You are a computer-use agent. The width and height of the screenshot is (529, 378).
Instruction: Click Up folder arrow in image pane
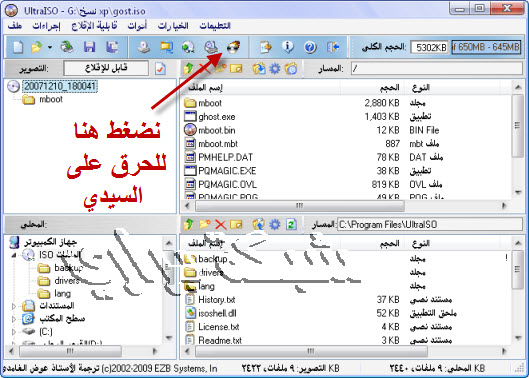pos(188,69)
